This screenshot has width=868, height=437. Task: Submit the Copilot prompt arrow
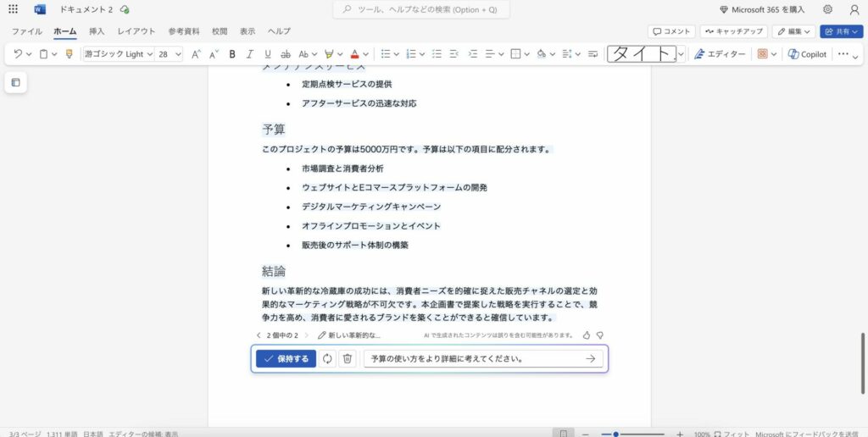tap(591, 358)
